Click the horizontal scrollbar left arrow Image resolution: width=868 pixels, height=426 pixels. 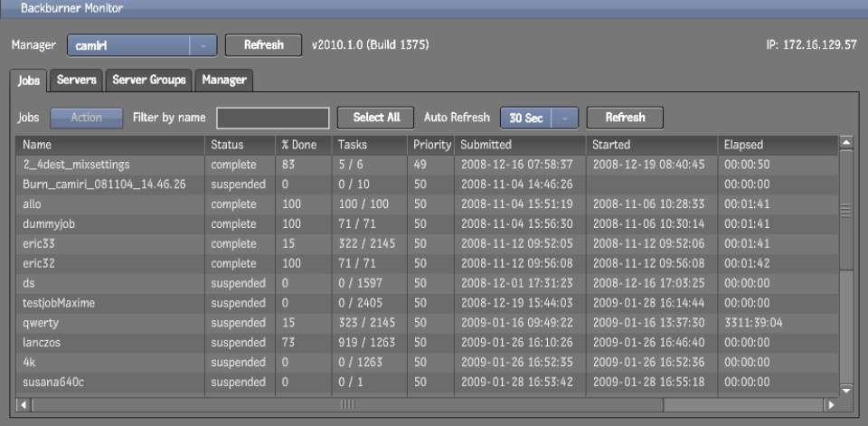pos(24,405)
